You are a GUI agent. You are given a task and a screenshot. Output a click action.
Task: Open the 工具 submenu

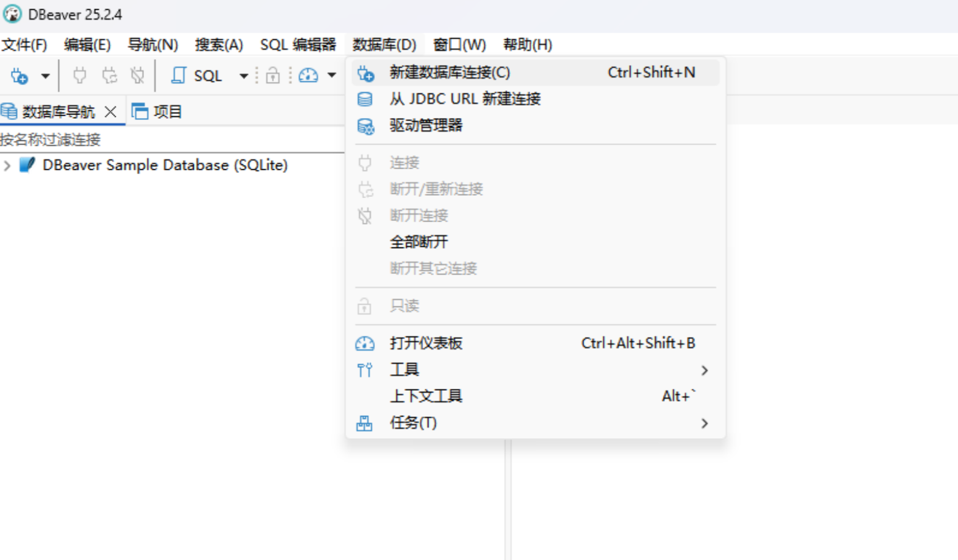[x=534, y=370]
